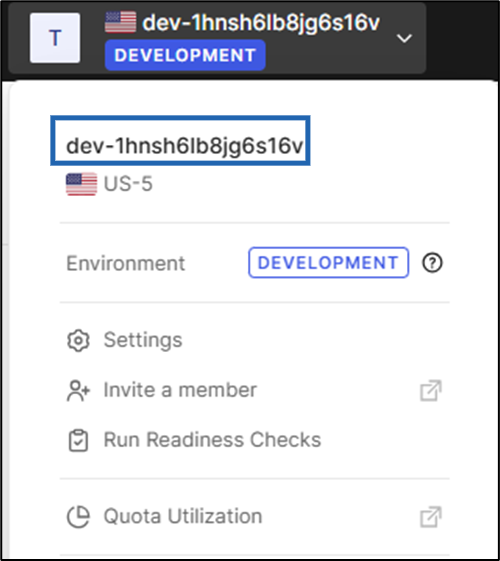The width and height of the screenshot is (500, 561).
Task: Click the US-5 region label
Action: [128, 184]
